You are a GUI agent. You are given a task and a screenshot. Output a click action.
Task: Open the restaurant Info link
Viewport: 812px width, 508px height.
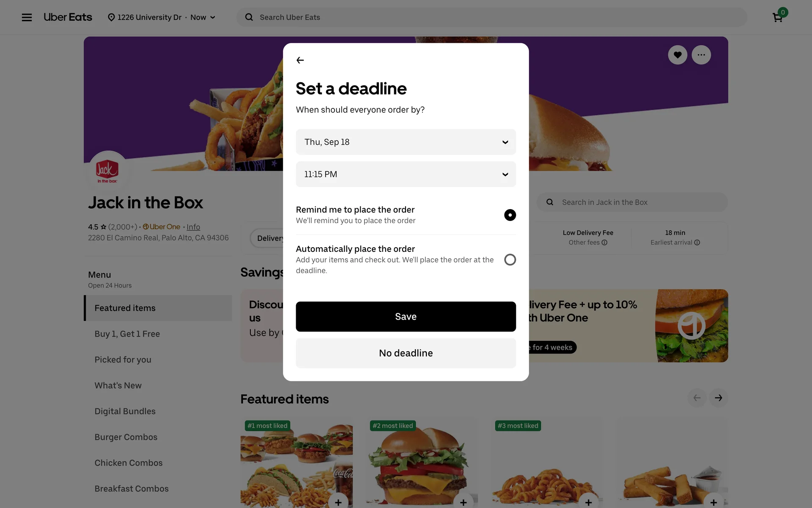point(193,227)
